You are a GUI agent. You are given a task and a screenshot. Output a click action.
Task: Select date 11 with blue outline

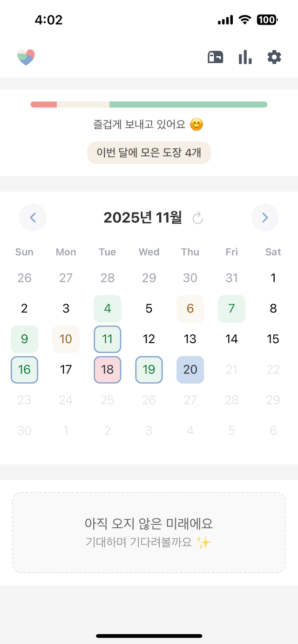(108, 339)
